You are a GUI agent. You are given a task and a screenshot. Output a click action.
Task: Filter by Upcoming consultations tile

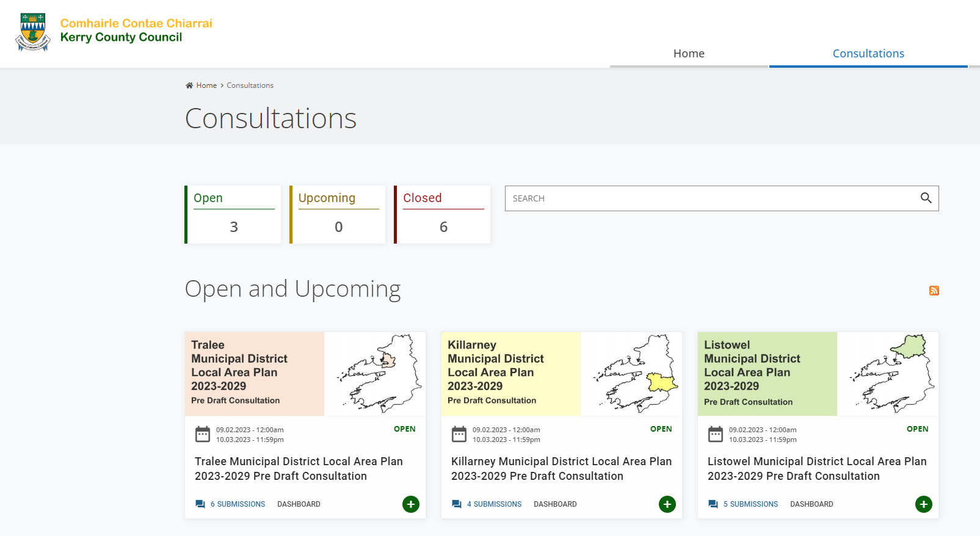[x=338, y=214]
